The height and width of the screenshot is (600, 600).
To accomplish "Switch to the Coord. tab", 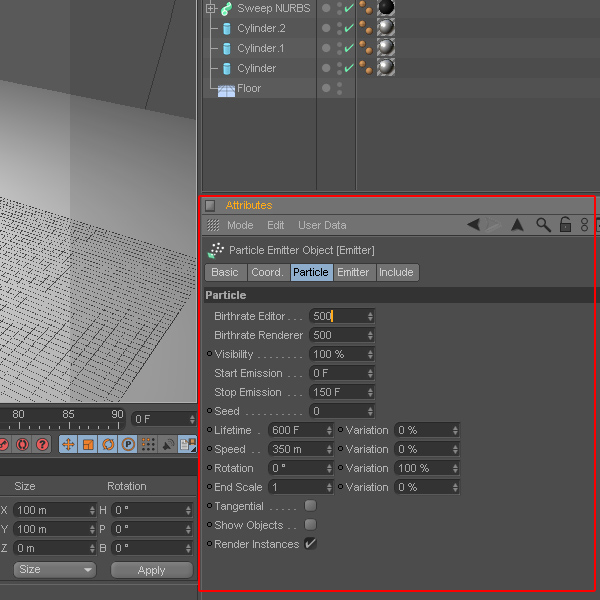I will tap(268, 272).
